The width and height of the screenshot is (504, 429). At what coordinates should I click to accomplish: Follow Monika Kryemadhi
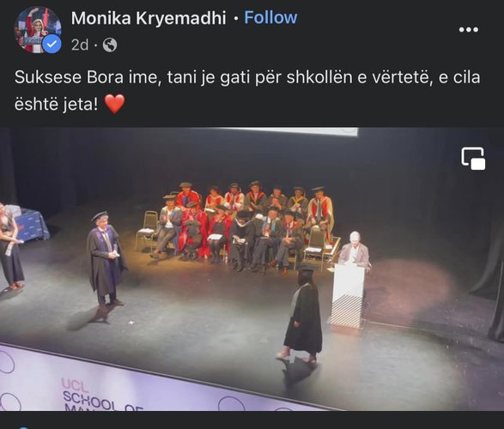(x=270, y=17)
